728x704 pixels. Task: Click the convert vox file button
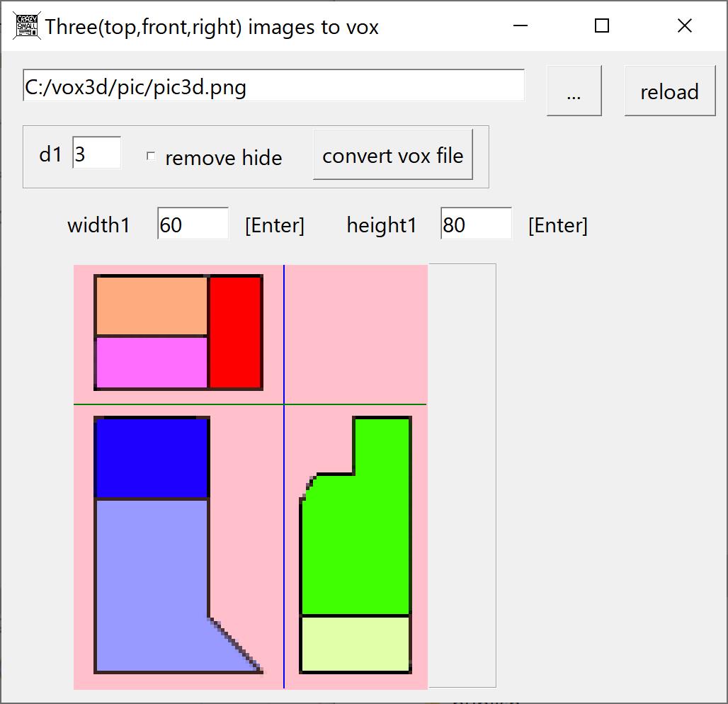[392, 155]
